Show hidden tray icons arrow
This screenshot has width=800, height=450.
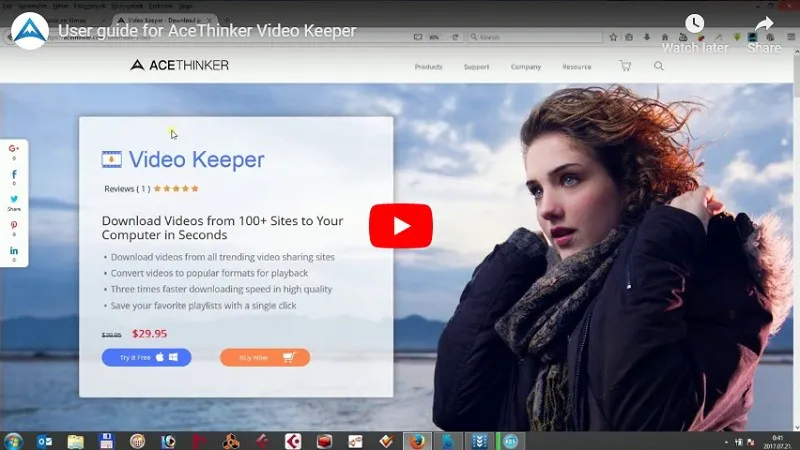pyautogui.click(x=726, y=442)
